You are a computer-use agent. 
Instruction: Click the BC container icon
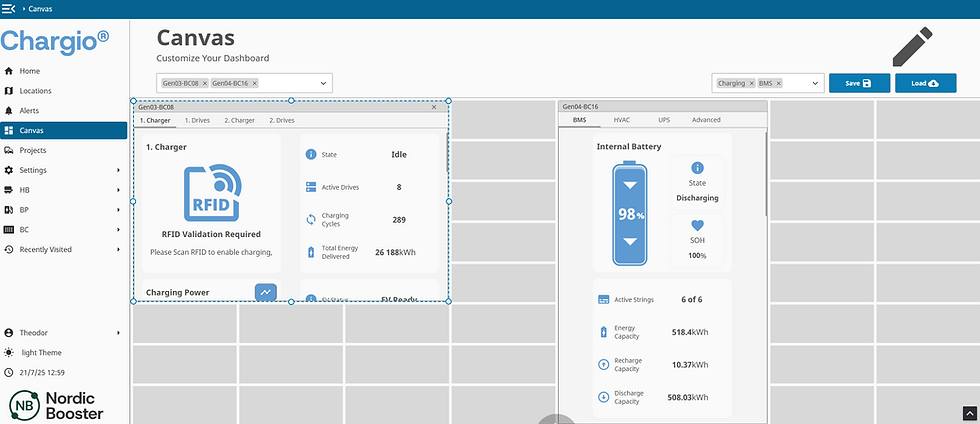coord(9,230)
